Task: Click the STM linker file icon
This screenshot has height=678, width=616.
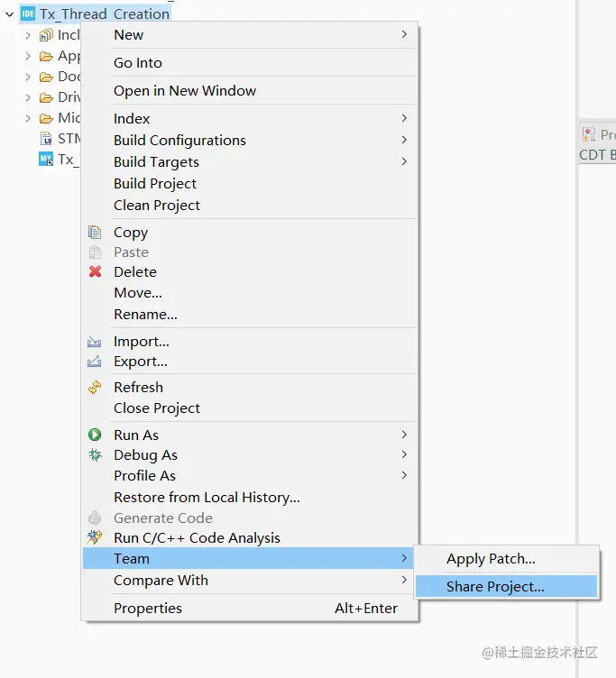Action: (46, 139)
